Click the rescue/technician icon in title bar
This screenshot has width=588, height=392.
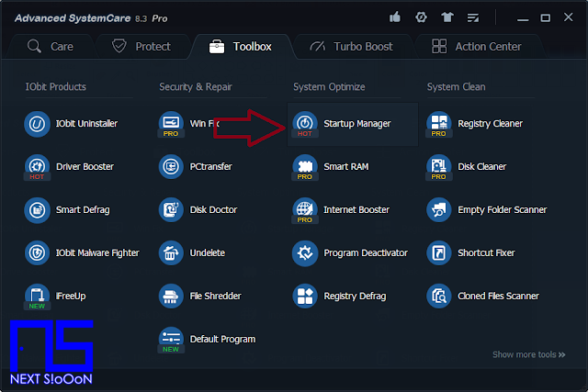[421, 17]
